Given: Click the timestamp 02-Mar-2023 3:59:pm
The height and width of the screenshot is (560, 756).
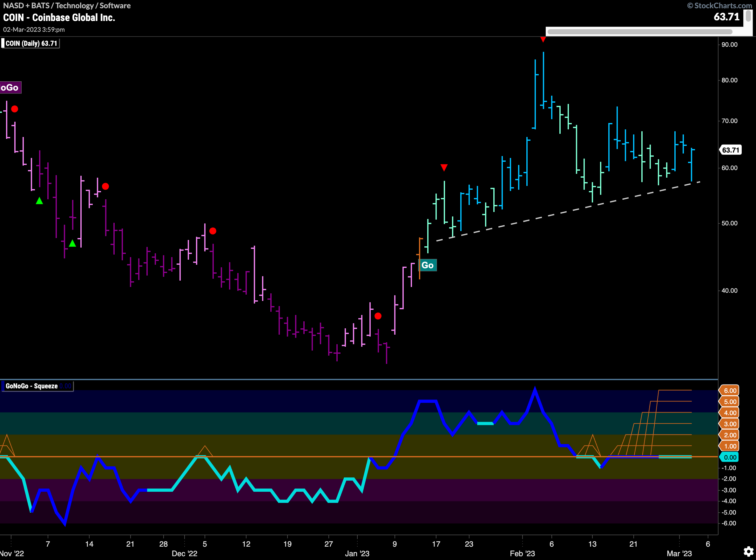Looking at the screenshot, I should pos(34,30).
